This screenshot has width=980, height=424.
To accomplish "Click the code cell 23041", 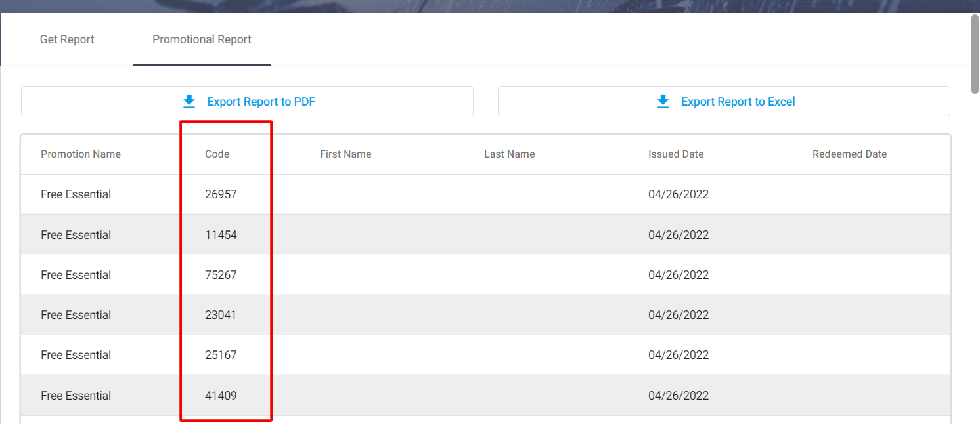I will pyautogui.click(x=221, y=315).
